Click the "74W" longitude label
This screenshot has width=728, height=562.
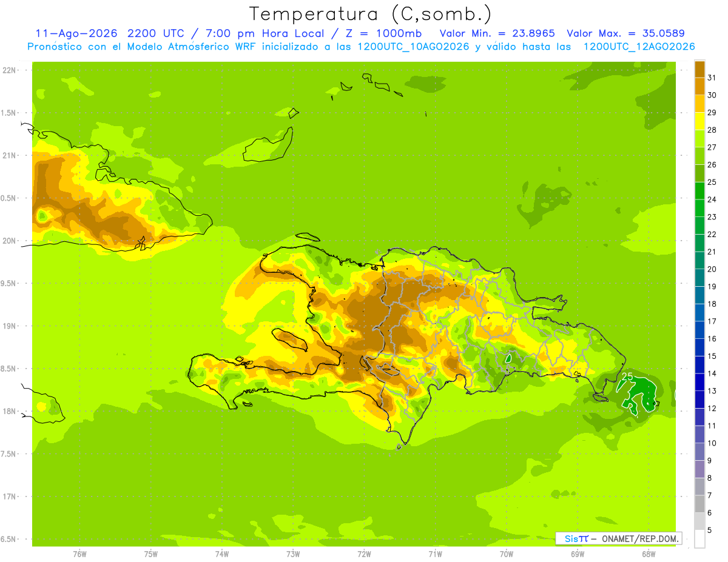tap(222, 554)
